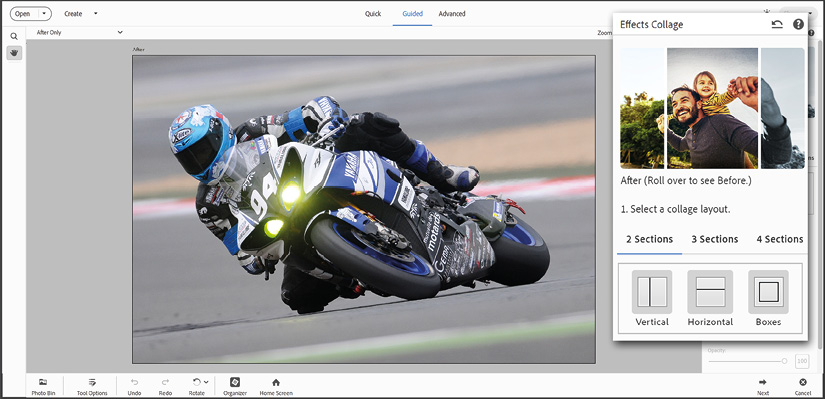Choose the Vertical collage layout
Screen dimensions: 825x399
[652, 298]
